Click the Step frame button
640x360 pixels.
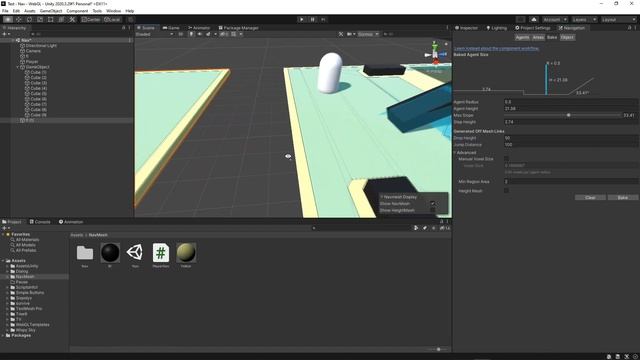point(323,19)
